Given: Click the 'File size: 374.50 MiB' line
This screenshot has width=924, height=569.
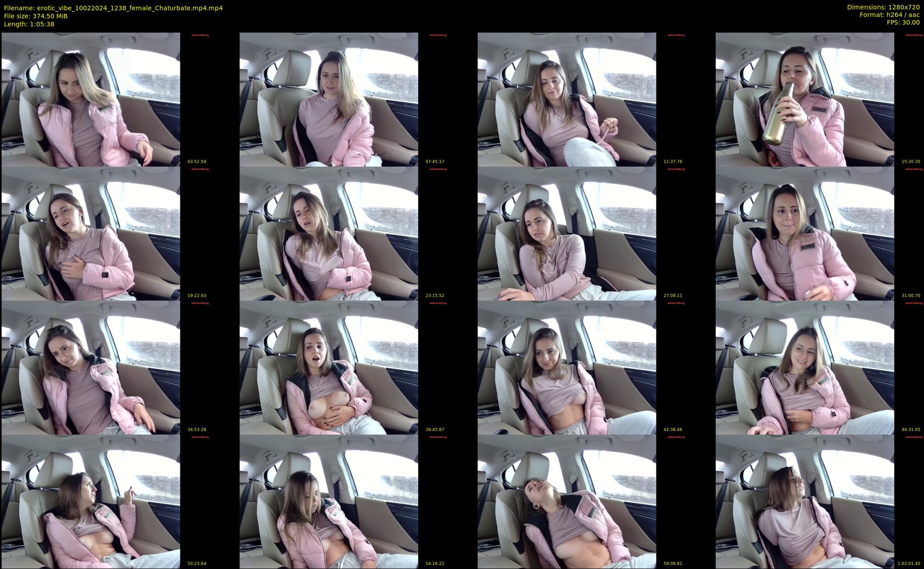Looking at the screenshot, I should [36, 16].
